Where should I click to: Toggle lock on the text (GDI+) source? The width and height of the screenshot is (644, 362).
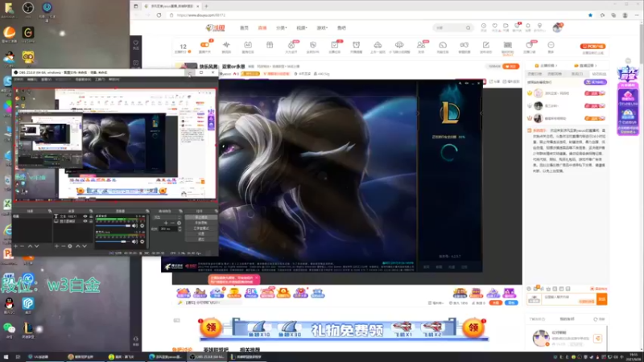click(x=91, y=216)
